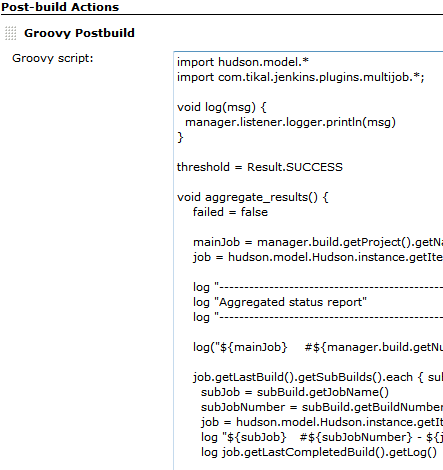Click the log mainJob build number line
This screenshot has height=470, width=443.
[318, 347]
